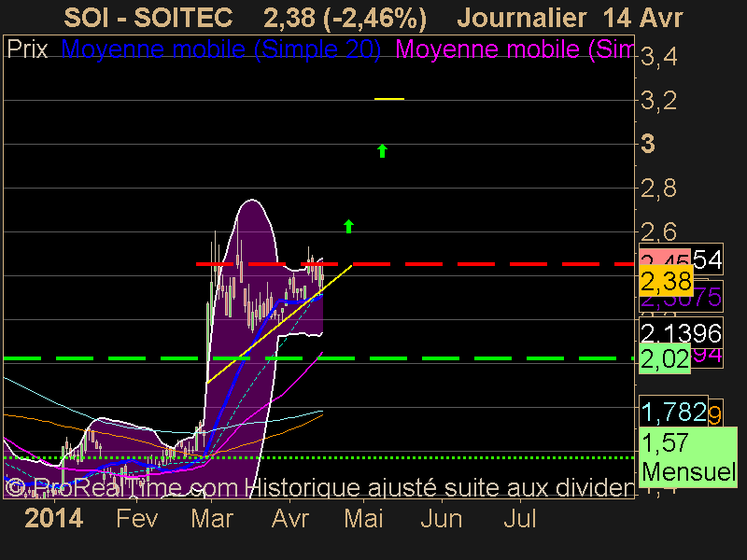Click the 14 Avr date label

[x=643, y=19]
